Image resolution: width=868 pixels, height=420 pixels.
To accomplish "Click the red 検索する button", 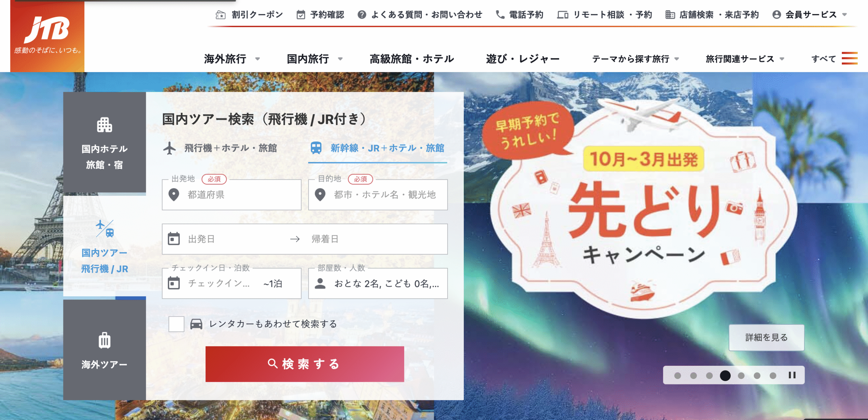I will [x=304, y=364].
